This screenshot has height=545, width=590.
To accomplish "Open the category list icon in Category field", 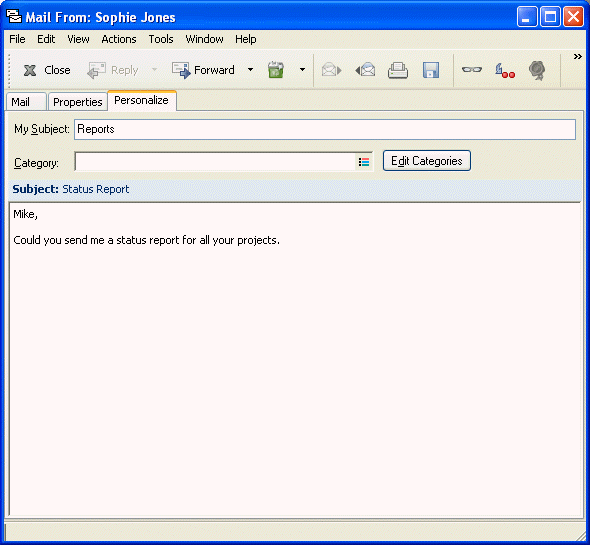I will tap(364, 162).
